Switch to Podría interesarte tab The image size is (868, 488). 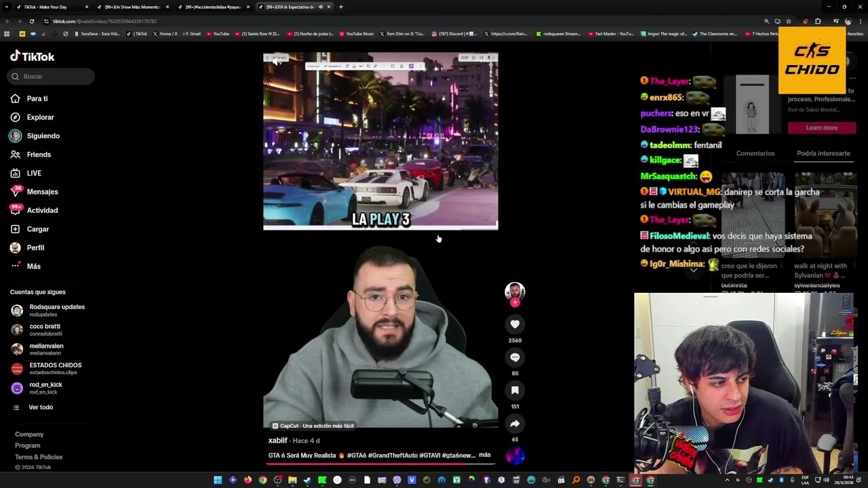tap(823, 154)
